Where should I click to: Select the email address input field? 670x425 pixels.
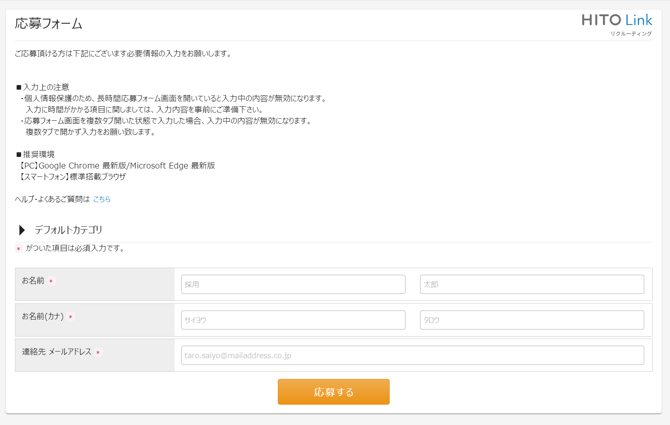click(412, 355)
